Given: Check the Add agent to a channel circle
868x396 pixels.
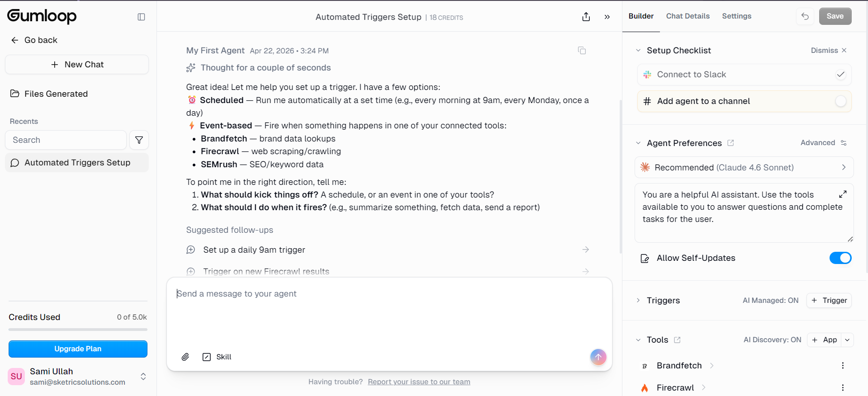Looking at the screenshot, I should point(840,101).
